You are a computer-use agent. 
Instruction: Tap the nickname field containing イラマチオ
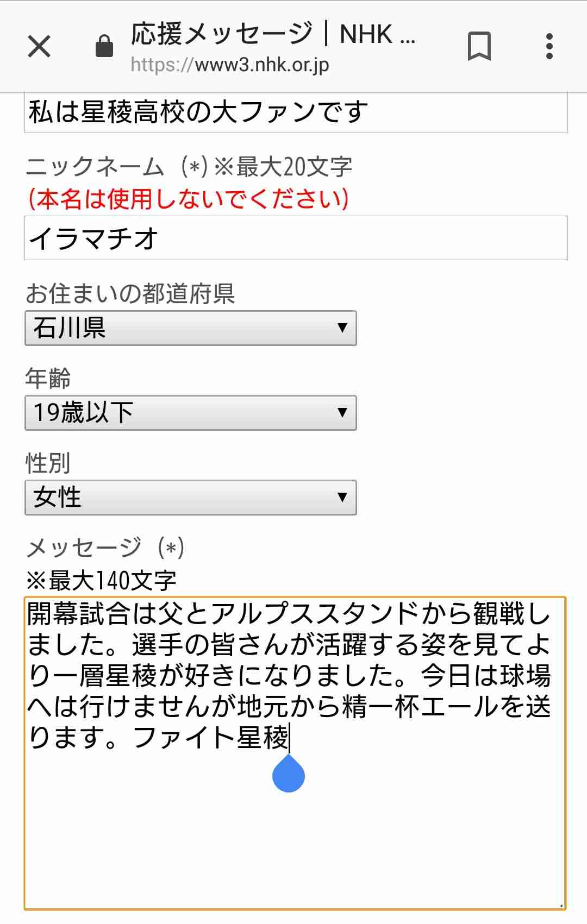(296, 238)
